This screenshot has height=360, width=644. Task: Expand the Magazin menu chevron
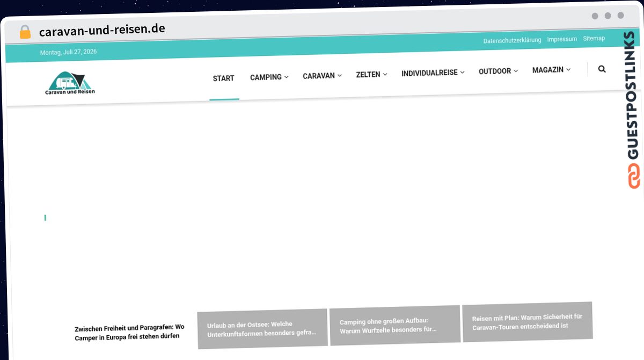click(568, 70)
